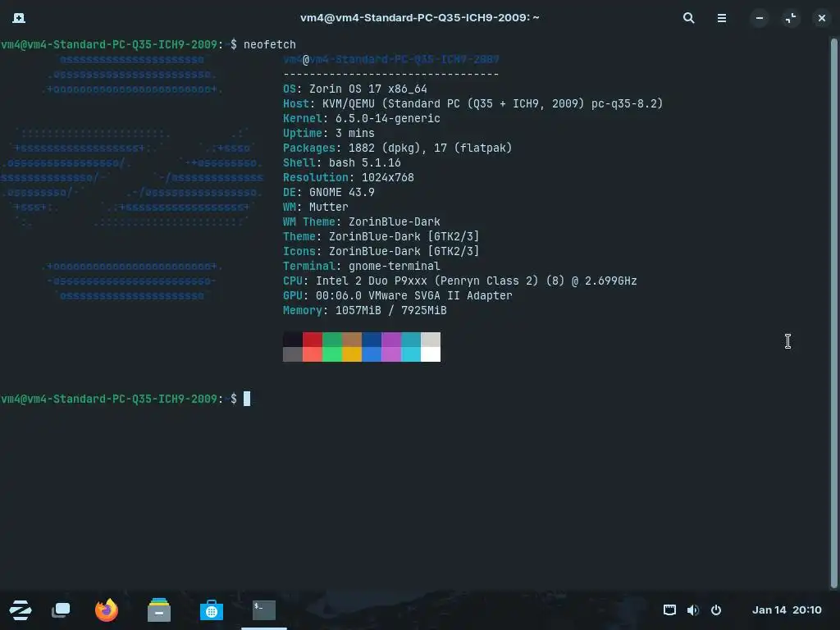Close the terminal window
840x630 pixels.
click(x=821, y=18)
